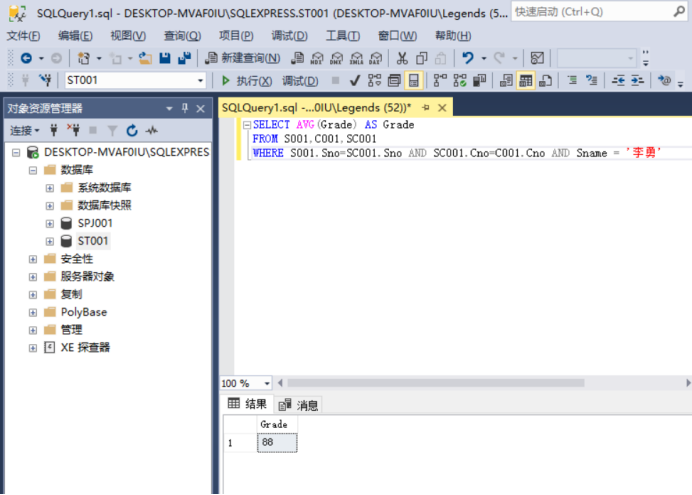Switch output to Results to Grid
Viewport: 692px width, 495px height.
526,81
